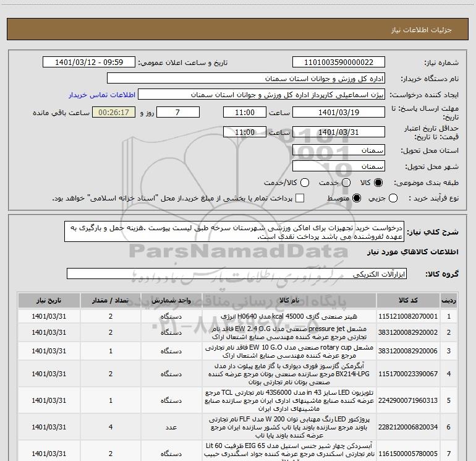476x461 pixels.
Task: Click TCL LED television item name
Action: [289, 400]
